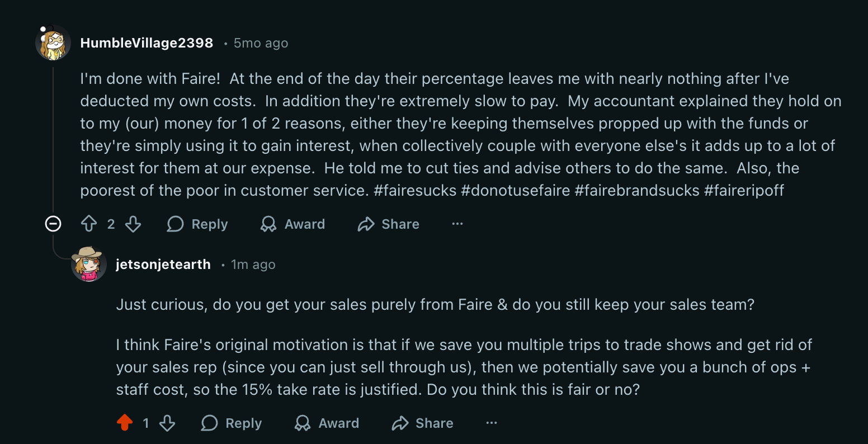The width and height of the screenshot is (868, 444).
Task: Open more options on HumbleVillage2398's comment
Action: pyautogui.click(x=457, y=224)
